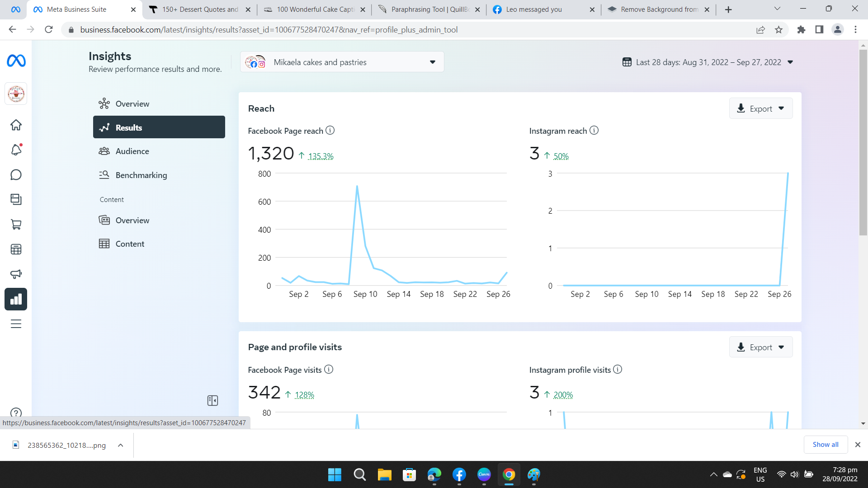Screen dimensions: 868x488
Task: Open the Commerce shopping cart icon
Action: point(16,225)
